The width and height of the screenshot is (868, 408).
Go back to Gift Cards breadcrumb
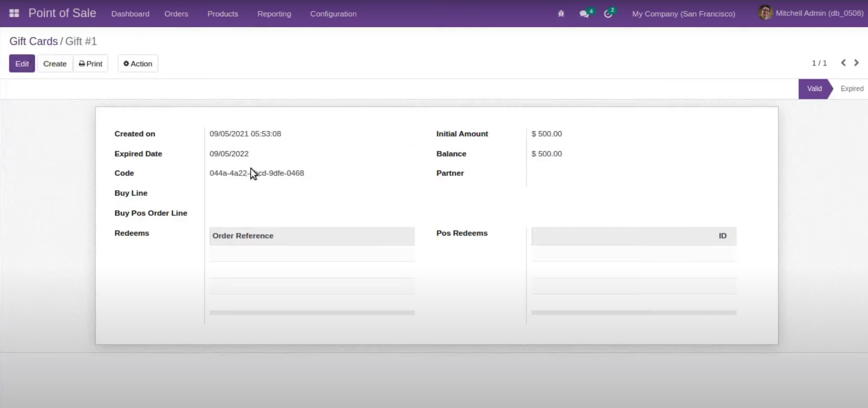(x=33, y=41)
